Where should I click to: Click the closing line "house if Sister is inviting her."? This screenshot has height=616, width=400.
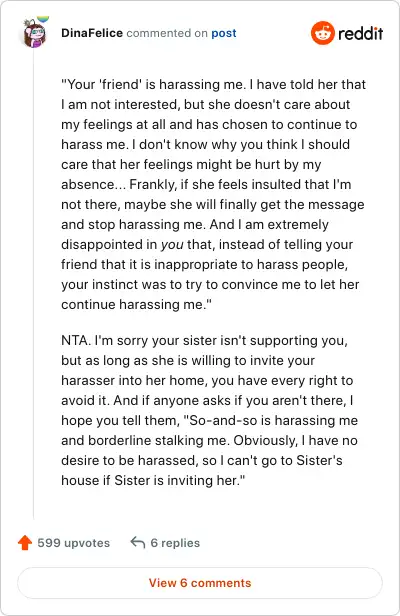pyautogui.click(x=153, y=480)
